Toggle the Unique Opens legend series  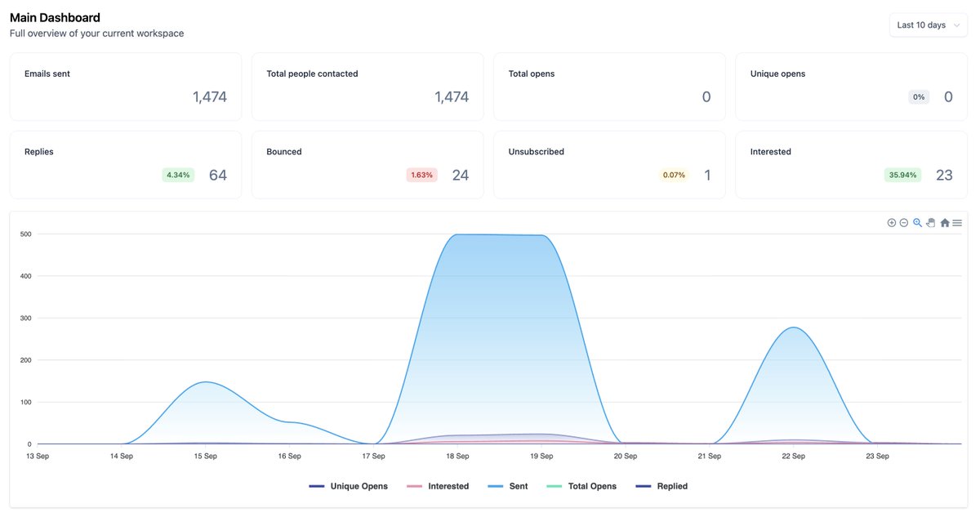[349, 486]
